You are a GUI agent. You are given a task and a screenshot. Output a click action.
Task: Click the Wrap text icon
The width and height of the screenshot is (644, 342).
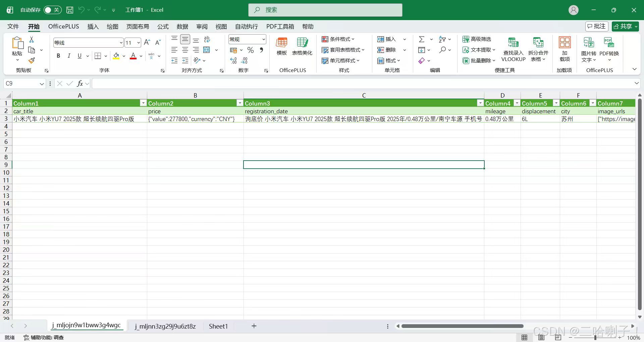point(207,39)
